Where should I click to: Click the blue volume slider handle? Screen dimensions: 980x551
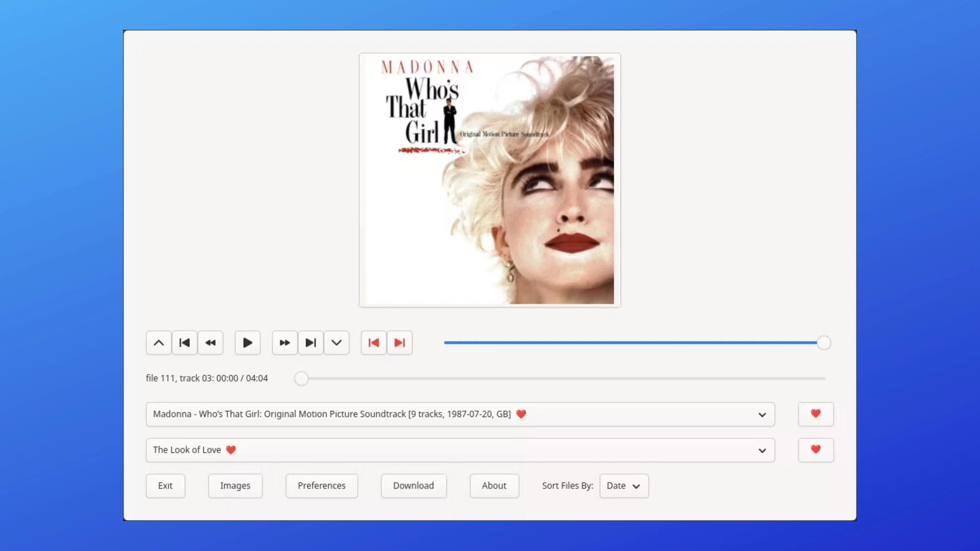coord(823,343)
